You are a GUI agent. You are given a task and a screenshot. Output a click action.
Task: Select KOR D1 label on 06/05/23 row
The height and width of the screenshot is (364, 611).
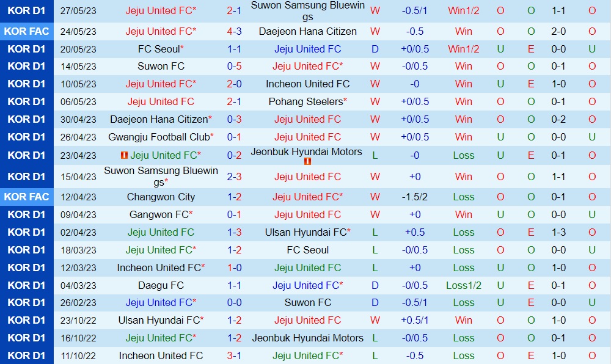(x=27, y=101)
